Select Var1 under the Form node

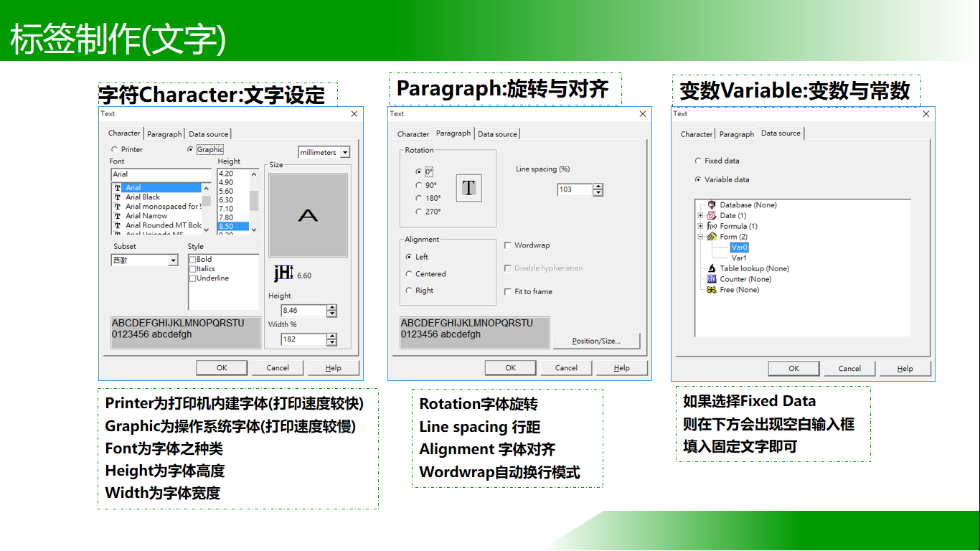(x=740, y=258)
